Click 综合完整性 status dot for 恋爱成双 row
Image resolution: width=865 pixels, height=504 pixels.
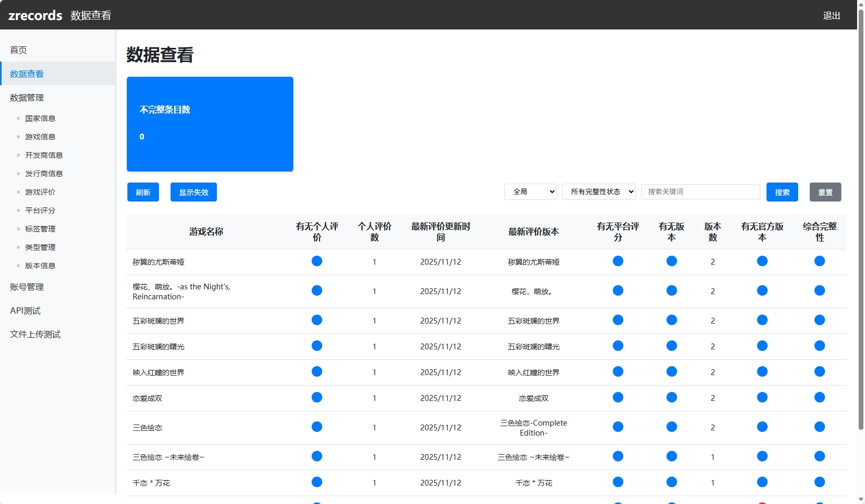tap(819, 397)
